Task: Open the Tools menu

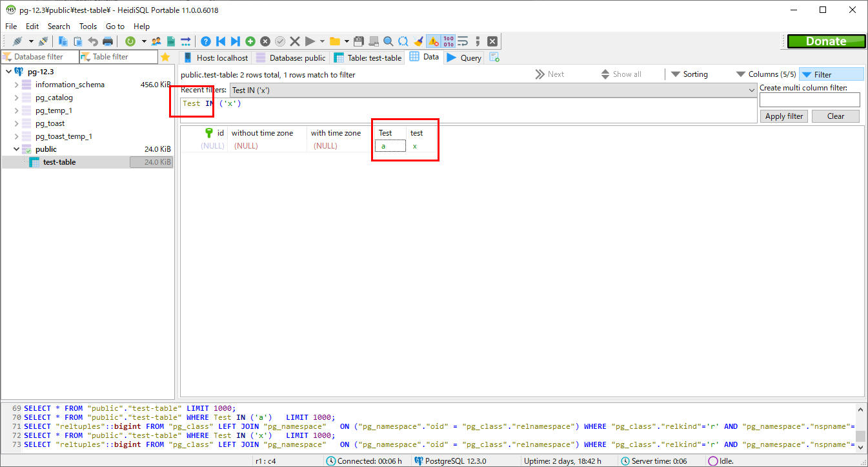Action: point(88,26)
